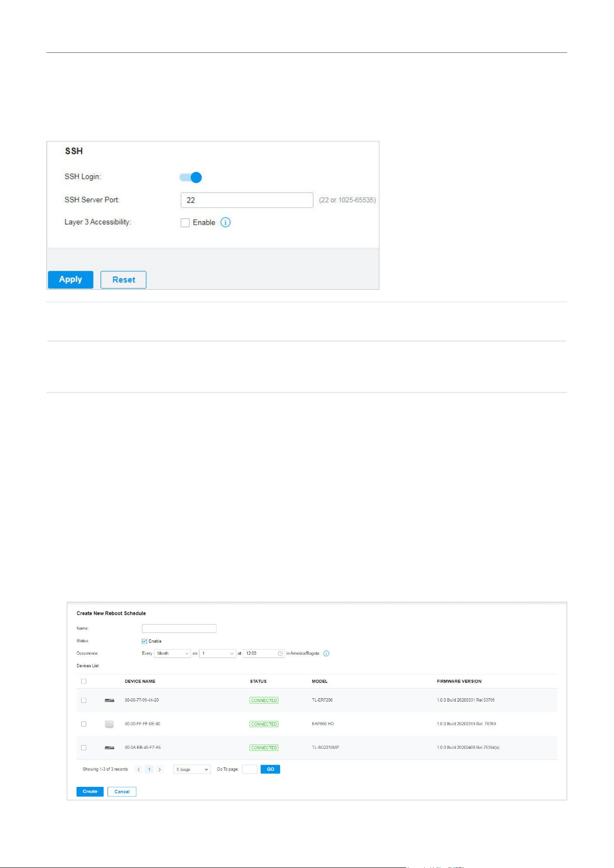
Task: Click the model text TL-ER7206
Action: tap(322, 700)
